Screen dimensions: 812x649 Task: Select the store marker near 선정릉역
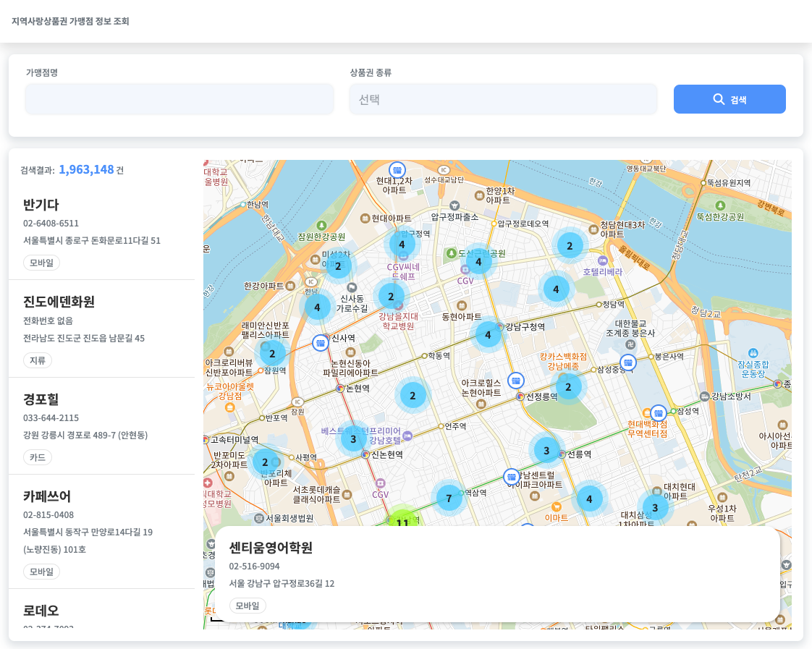point(516,380)
